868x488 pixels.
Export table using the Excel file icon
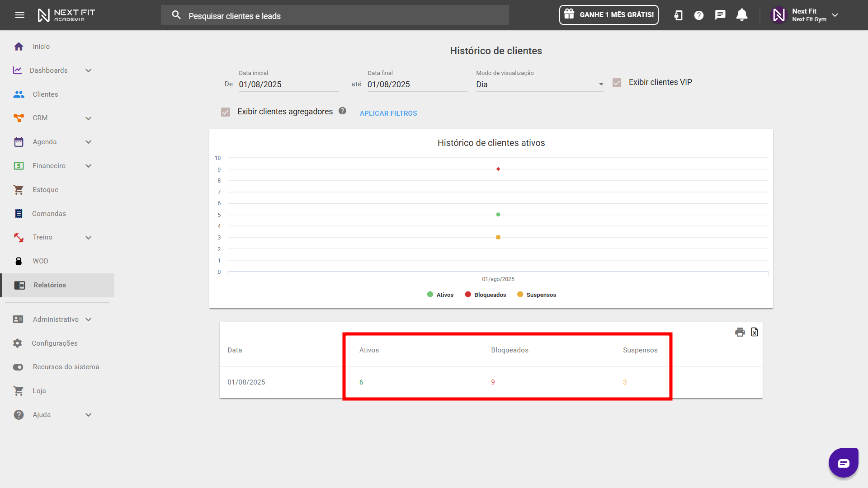tap(755, 332)
